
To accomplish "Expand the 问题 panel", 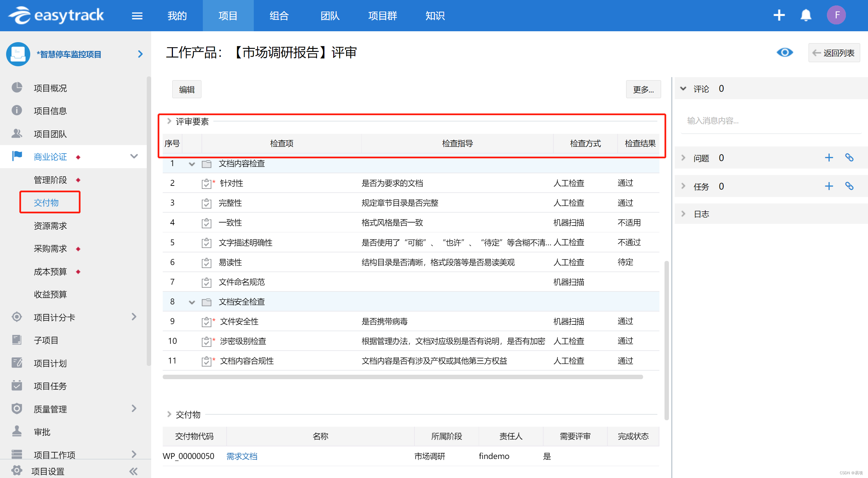I will tap(683, 158).
